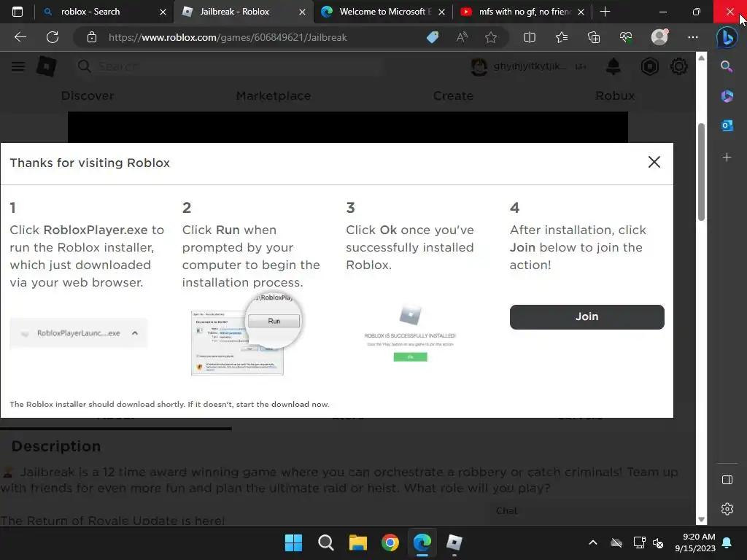747x560 pixels.
Task: Open Windows taskbar search
Action: tap(326, 542)
